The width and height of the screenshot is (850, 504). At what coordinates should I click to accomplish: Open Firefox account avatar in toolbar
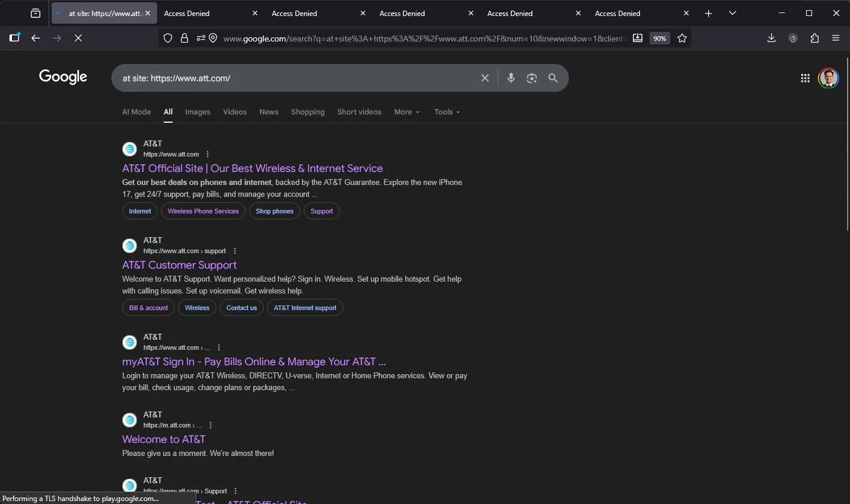pos(793,38)
